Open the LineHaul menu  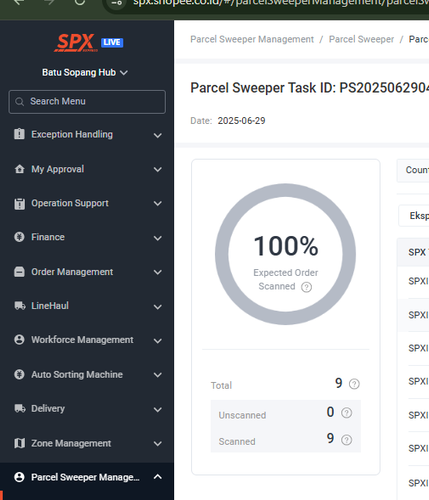point(87,306)
